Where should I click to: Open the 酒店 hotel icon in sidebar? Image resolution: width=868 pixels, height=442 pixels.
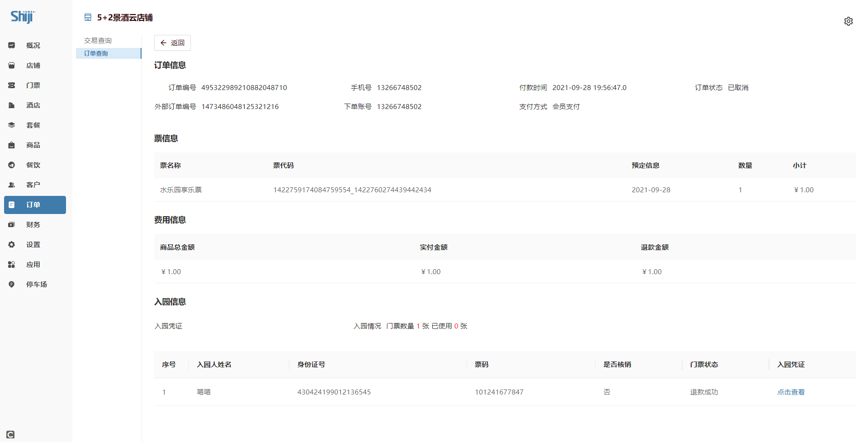coord(12,105)
